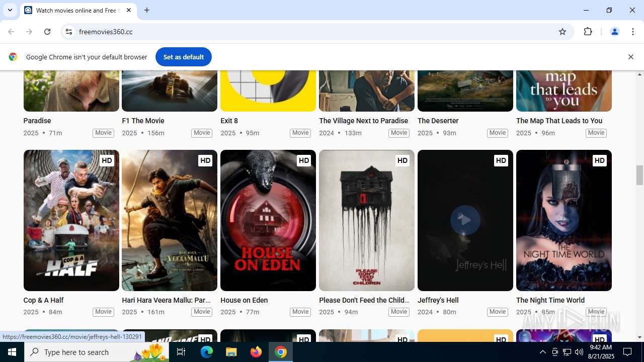Click Movie tag under House on Eden
The width and height of the screenshot is (644, 362).
point(300,312)
